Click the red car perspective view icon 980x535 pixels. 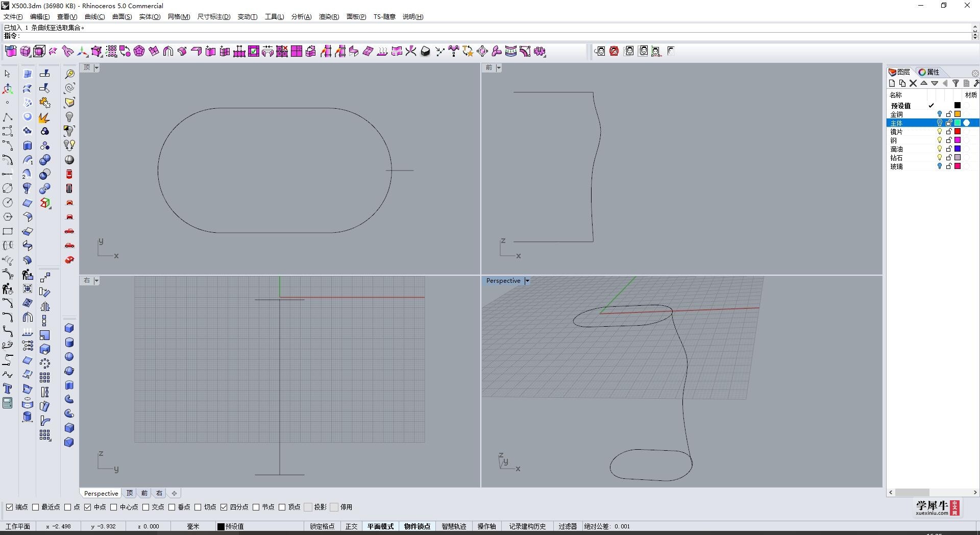pos(69,260)
